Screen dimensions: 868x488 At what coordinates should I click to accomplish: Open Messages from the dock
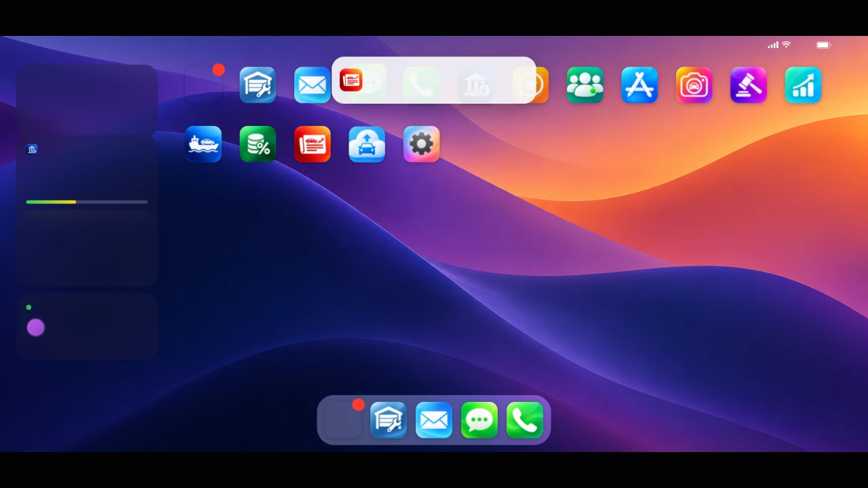tap(479, 420)
